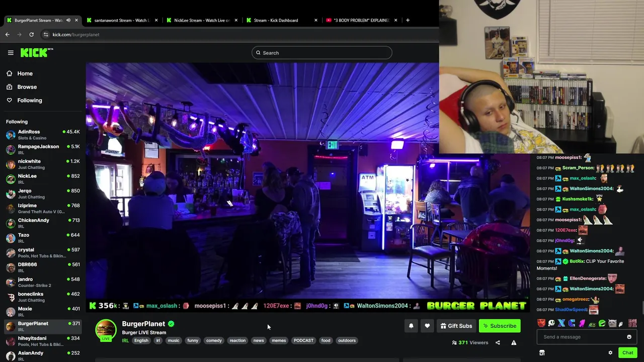Close the NickLee Stream tab
The height and width of the screenshot is (362, 644).
coord(236,20)
